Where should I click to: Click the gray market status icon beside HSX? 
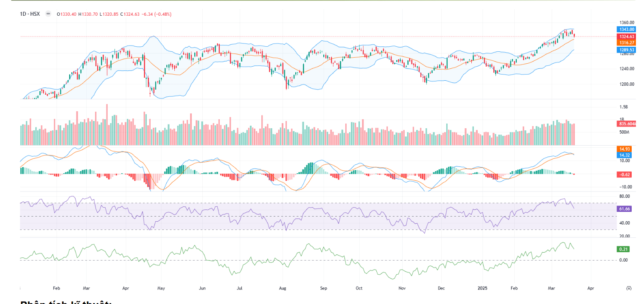(48, 14)
